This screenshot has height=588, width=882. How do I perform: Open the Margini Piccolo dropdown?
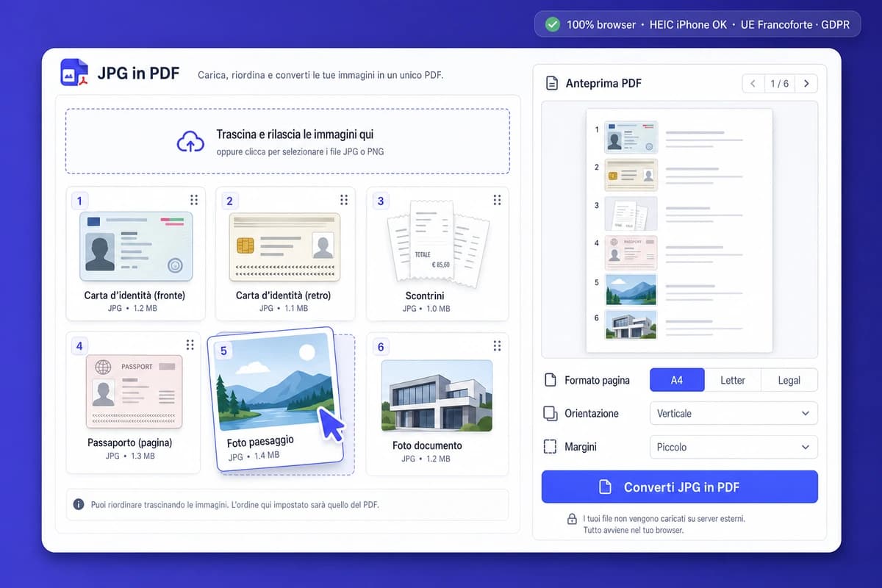point(734,446)
